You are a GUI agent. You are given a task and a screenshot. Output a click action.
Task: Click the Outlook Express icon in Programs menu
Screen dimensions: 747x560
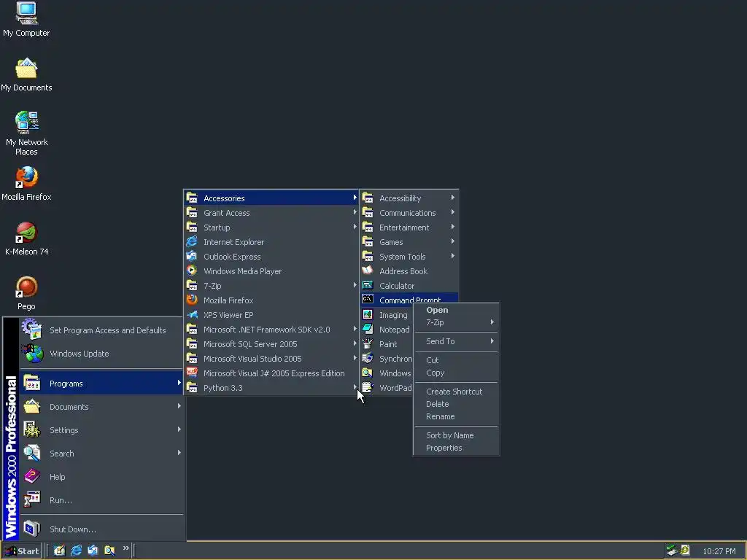(x=192, y=256)
